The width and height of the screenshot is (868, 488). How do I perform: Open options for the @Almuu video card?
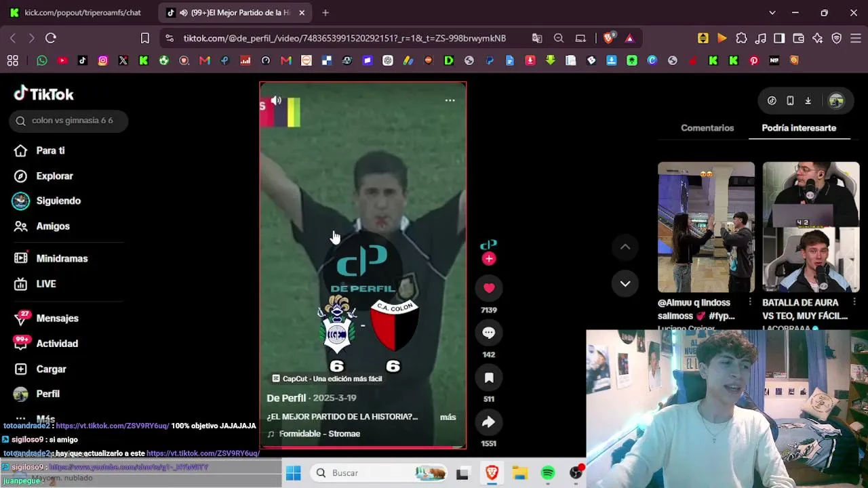point(749,302)
